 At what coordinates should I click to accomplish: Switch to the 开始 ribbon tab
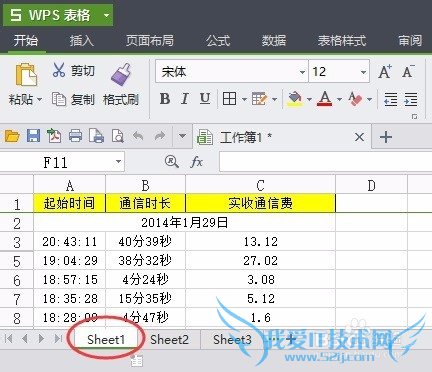point(26,41)
